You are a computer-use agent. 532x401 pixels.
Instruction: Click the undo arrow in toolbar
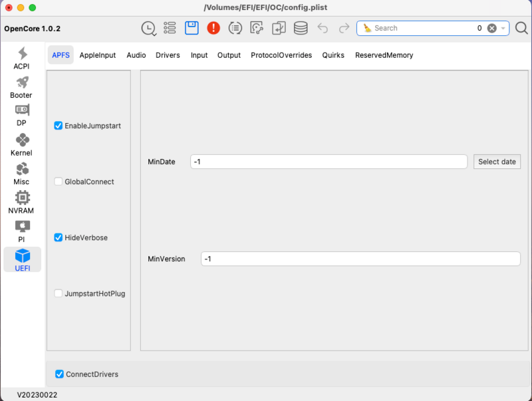[x=323, y=28]
